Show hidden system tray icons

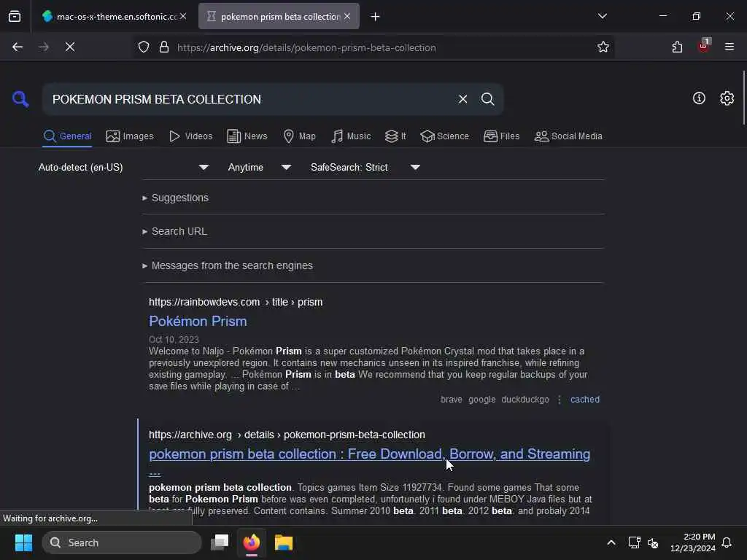coord(611,542)
